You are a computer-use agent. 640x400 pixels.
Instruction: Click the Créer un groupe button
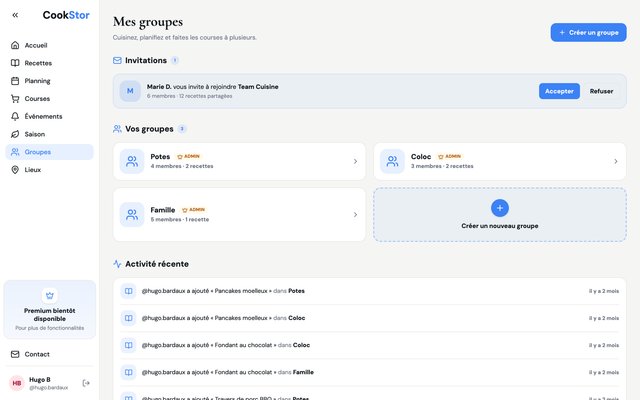click(x=588, y=32)
